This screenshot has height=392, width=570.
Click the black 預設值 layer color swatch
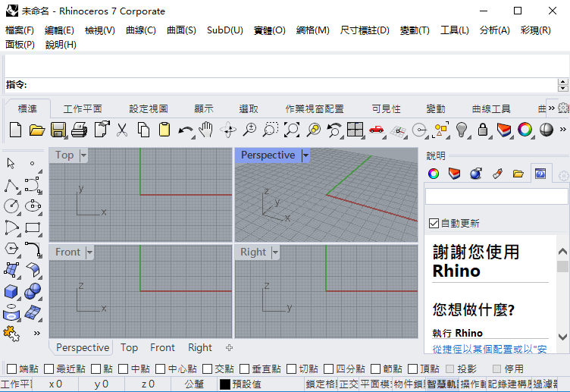tap(225, 384)
